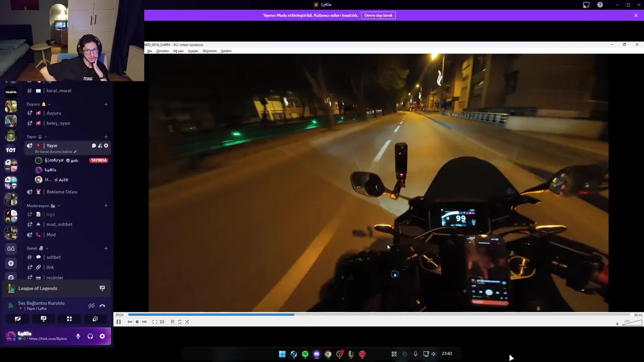Show the VLC playlist
644x362 pixels.
click(173, 322)
